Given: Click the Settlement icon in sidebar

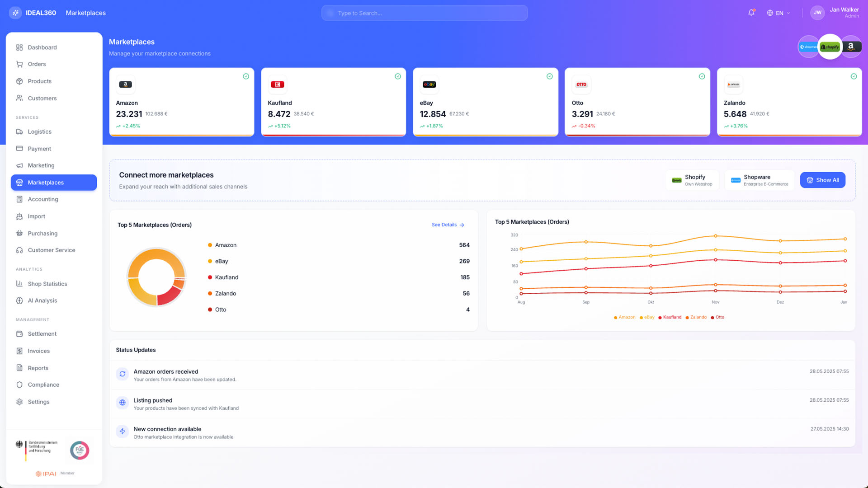Looking at the screenshot, I should (x=19, y=334).
